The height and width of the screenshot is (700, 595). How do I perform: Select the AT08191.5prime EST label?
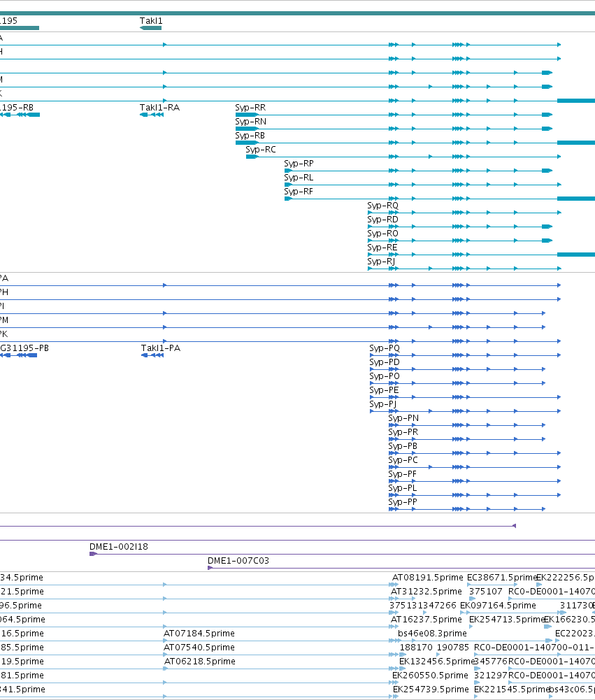pyautogui.click(x=428, y=578)
